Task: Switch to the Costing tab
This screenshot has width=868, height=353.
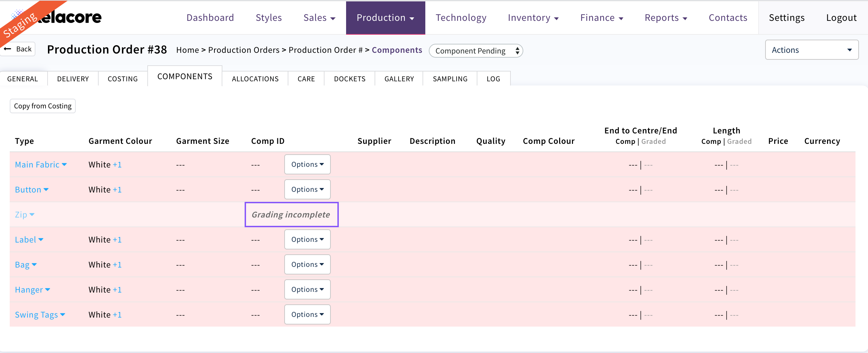Action: [x=123, y=79]
